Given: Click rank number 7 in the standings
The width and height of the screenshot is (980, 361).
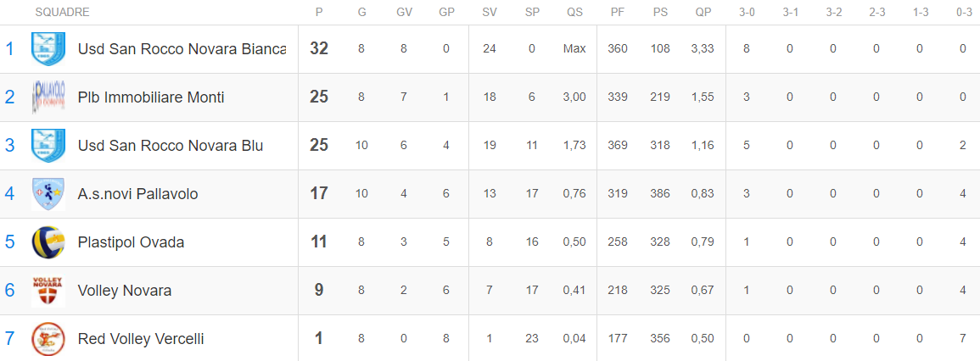Looking at the screenshot, I should 9,339.
